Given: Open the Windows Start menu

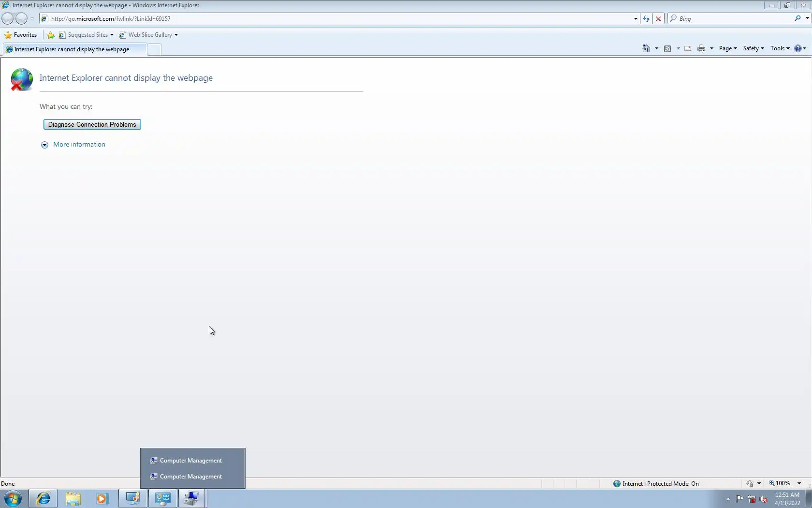Looking at the screenshot, I should (x=13, y=498).
